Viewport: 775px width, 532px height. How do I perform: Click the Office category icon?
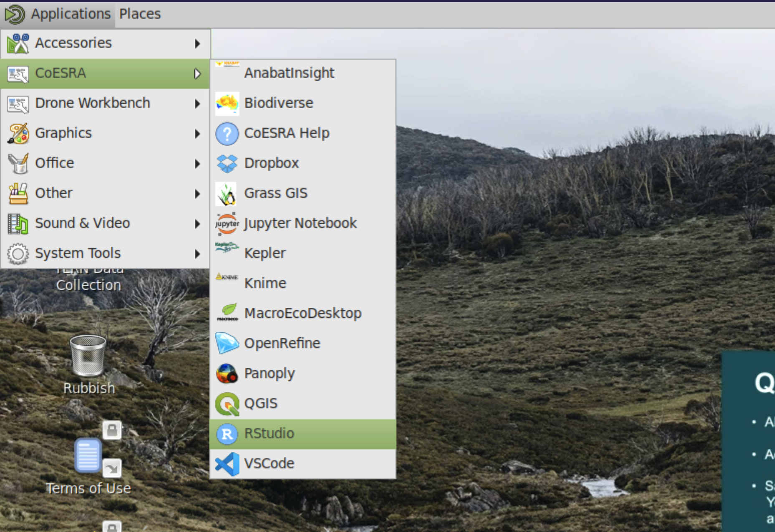point(18,163)
